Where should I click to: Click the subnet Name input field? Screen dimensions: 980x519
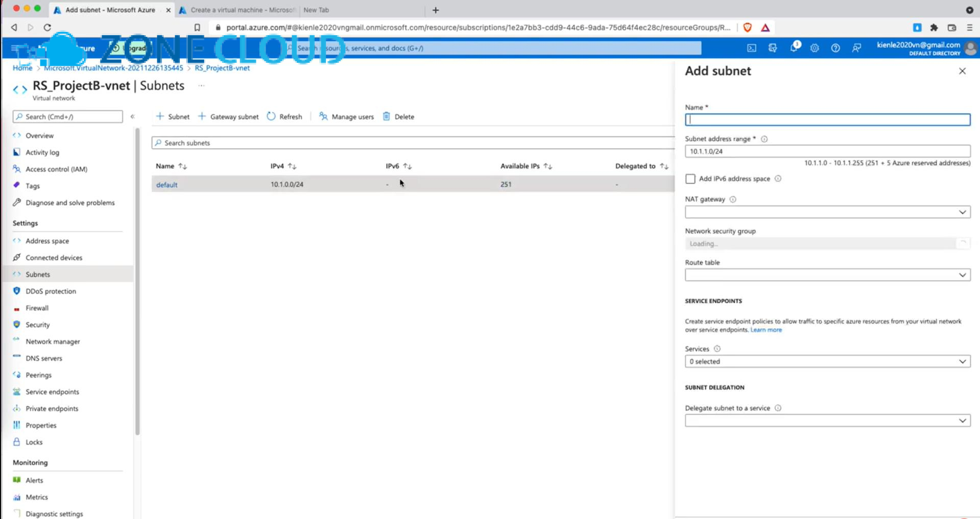[x=827, y=119]
